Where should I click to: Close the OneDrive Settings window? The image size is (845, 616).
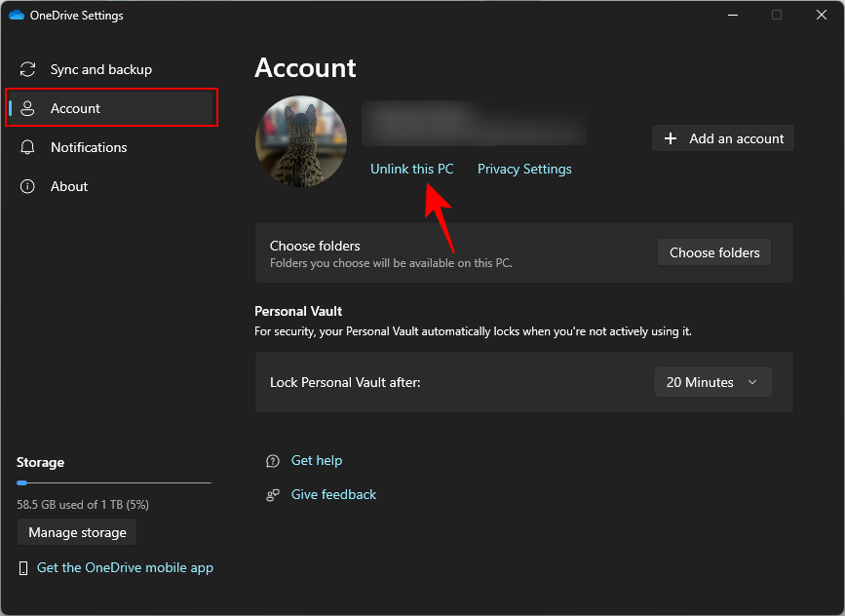click(822, 15)
